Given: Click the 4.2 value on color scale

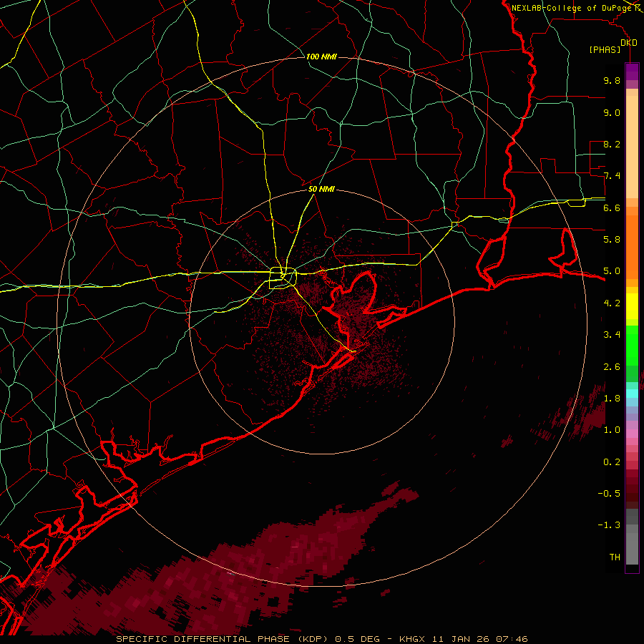Looking at the screenshot, I should point(612,303).
